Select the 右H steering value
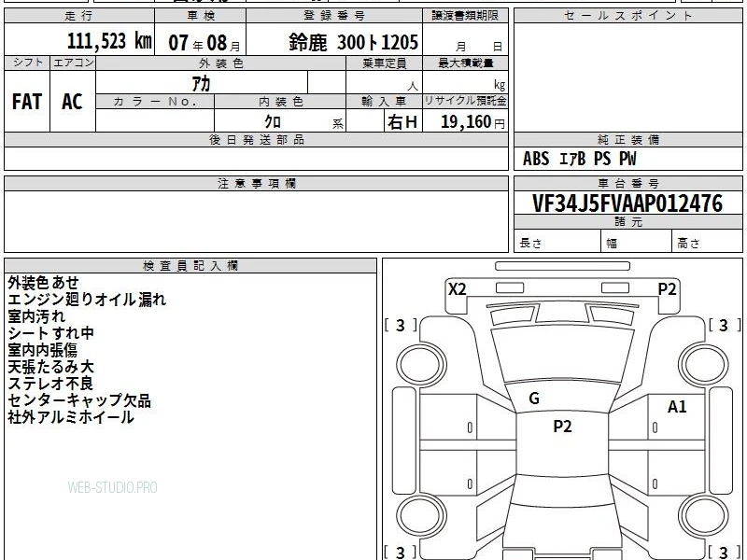This screenshot has width=747, height=560. (x=402, y=122)
